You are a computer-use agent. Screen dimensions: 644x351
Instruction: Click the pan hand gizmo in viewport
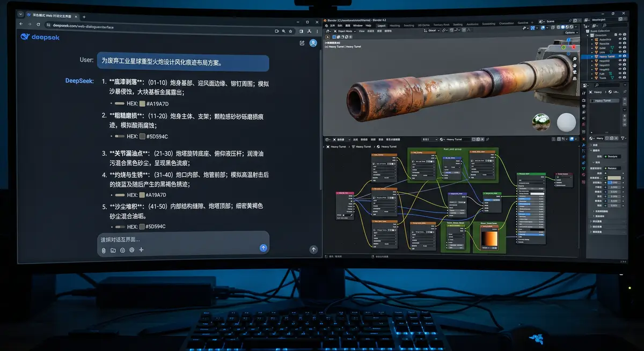tap(575, 65)
